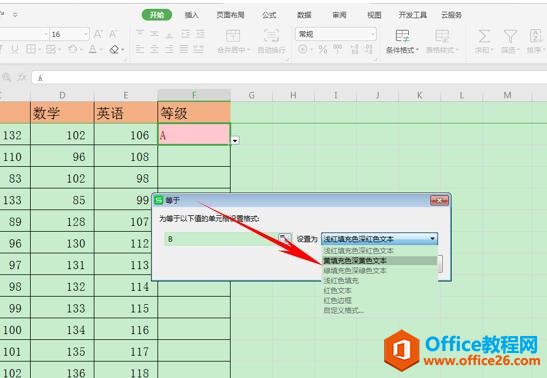Close the 等于 dialog
Viewport: 547px width, 378px height.
[439, 200]
